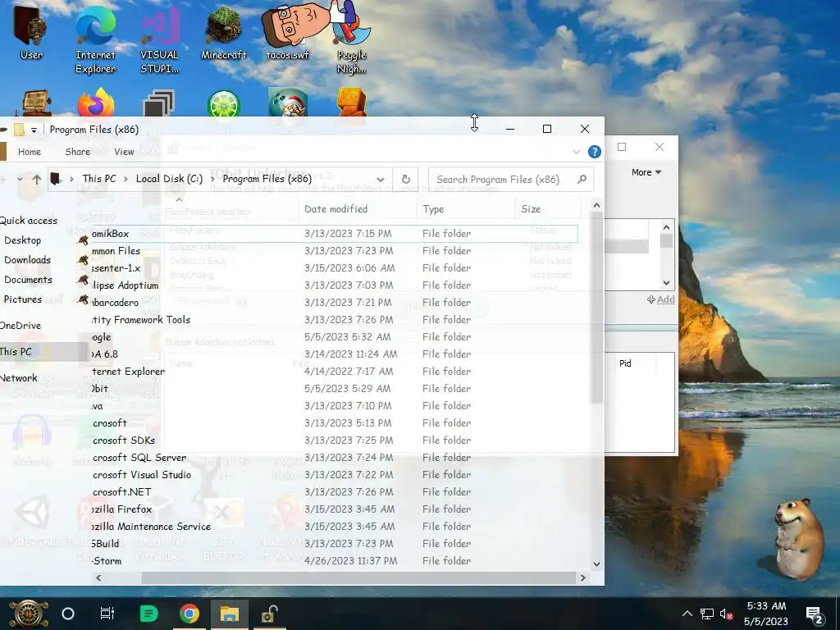Screen dimensions: 840x630
Task: Click the clock showing 5:33 AM
Action: click(766, 606)
